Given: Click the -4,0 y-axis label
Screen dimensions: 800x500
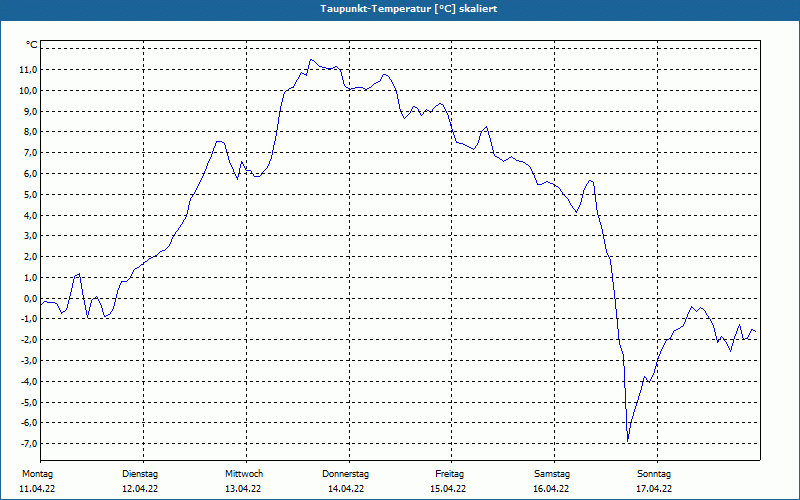Looking at the screenshot, I should click(x=29, y=382).
